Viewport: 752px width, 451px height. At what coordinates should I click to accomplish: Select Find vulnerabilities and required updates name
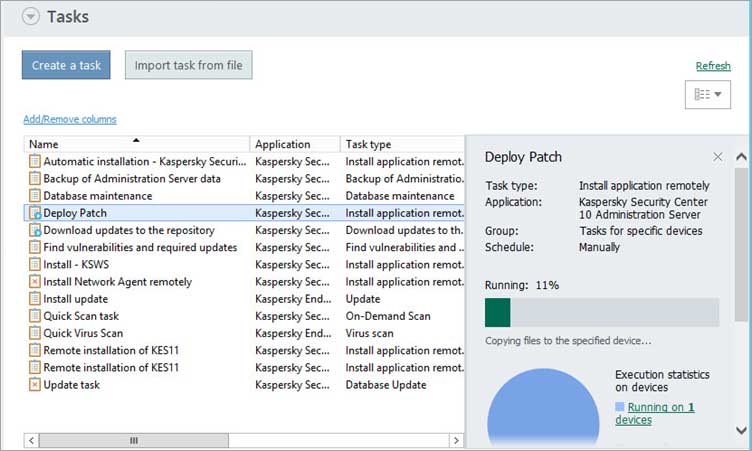pyautogui.click(x=140, y=248)
